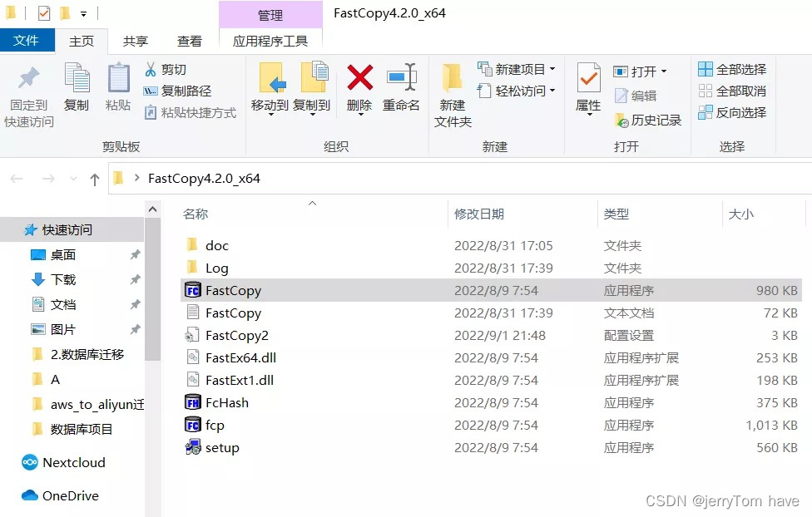The image size is (812, 517).
Task: Open recent locations chevron dropdown
Action: [73, 179]
